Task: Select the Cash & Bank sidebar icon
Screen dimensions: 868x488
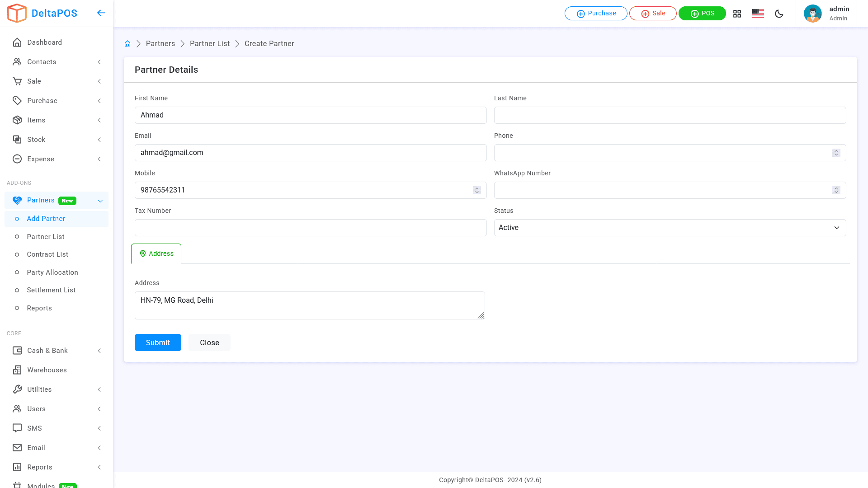Action: (x=17, y=350)
